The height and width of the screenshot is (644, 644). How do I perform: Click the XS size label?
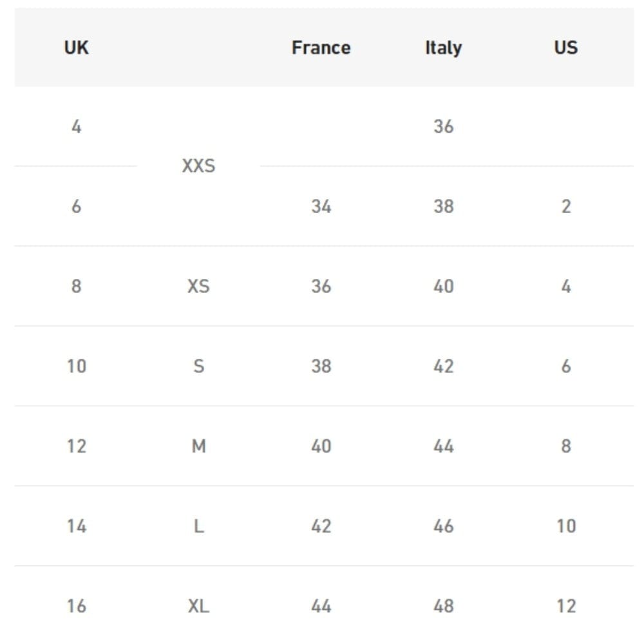point(198,286)
